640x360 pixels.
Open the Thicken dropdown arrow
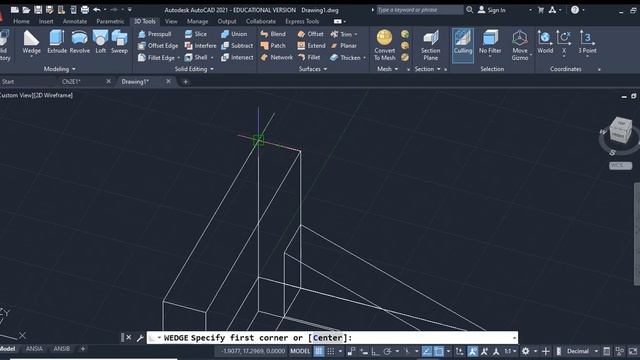point(364,58)
